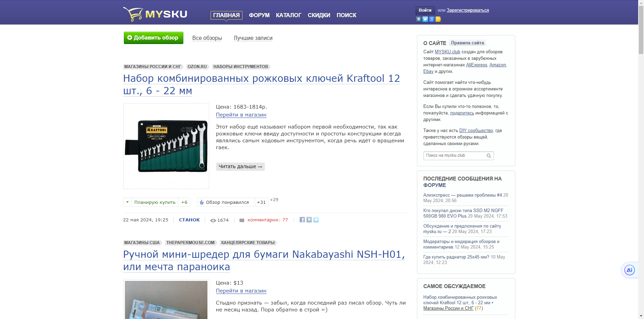Open the ФОРУМ menu item

pos(259,15)
